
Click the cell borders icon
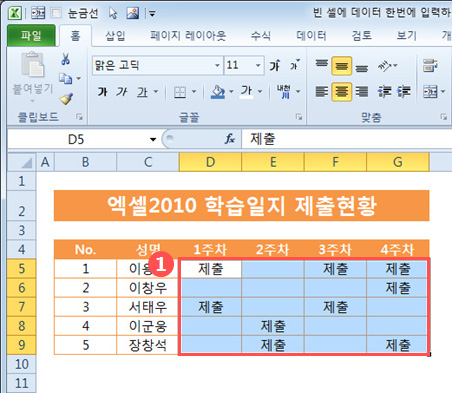[180, 92]
